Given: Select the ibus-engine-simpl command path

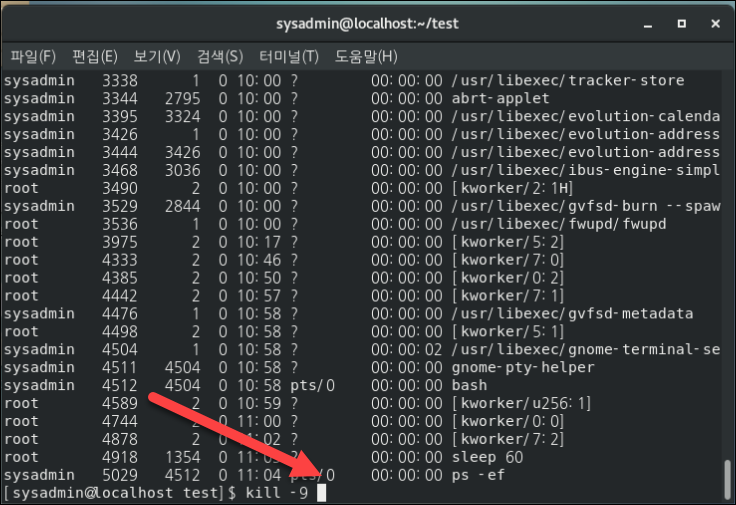Looking at the screenshot, I should pyautogui.click(x=585, y=170).
